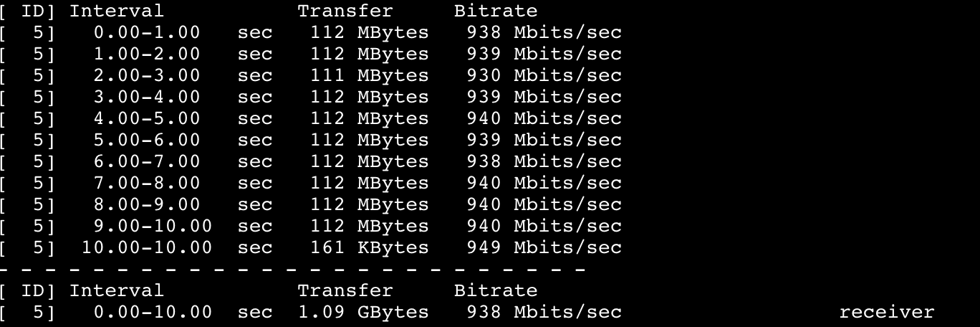Click the 1.09 GBytes total transfer value
This screenshot has width=980, height=327.
tap(370, 312)
